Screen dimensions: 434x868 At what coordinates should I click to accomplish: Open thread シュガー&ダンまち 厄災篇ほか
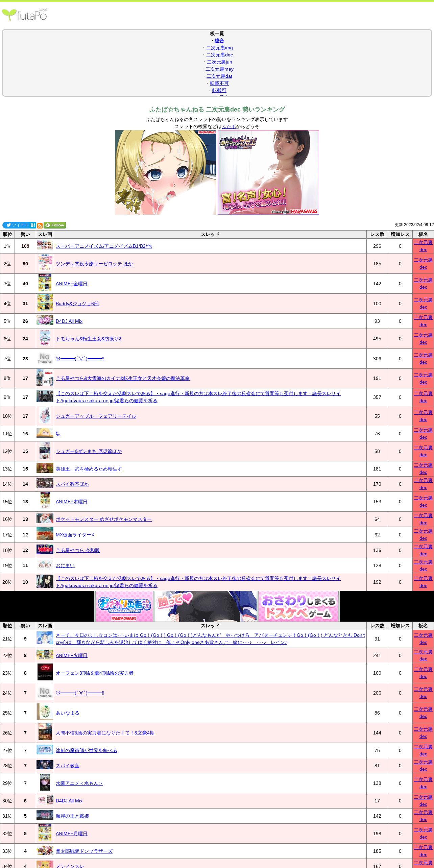click(x=89, y=451)
